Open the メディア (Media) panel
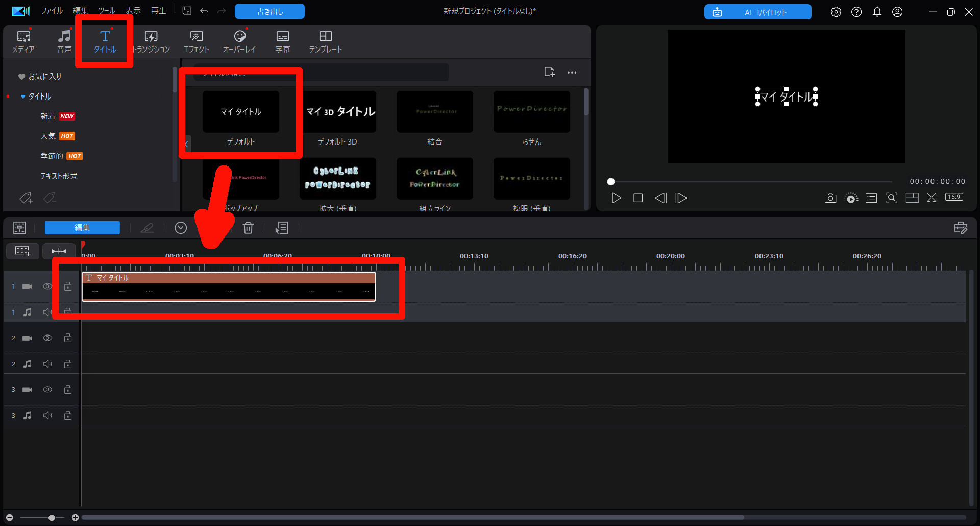 [23, 41]
